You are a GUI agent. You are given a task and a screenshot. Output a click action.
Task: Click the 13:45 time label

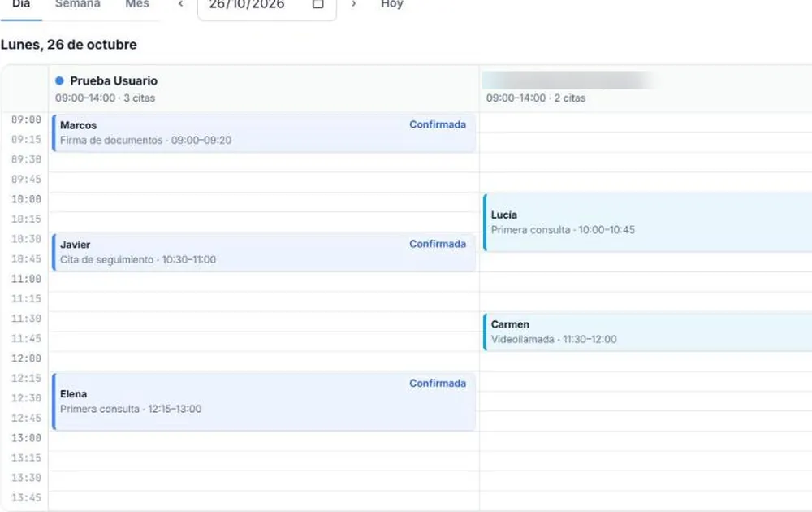(x=26, y=497)
